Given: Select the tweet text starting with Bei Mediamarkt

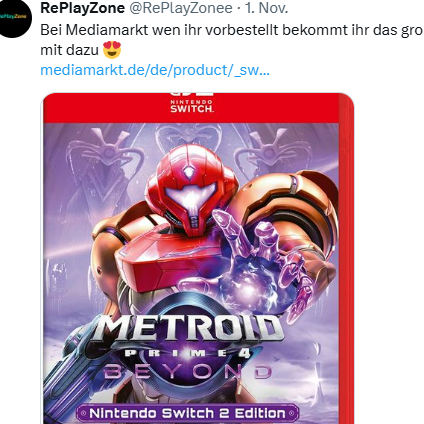Looking at the screenshot, I should 232,30.
